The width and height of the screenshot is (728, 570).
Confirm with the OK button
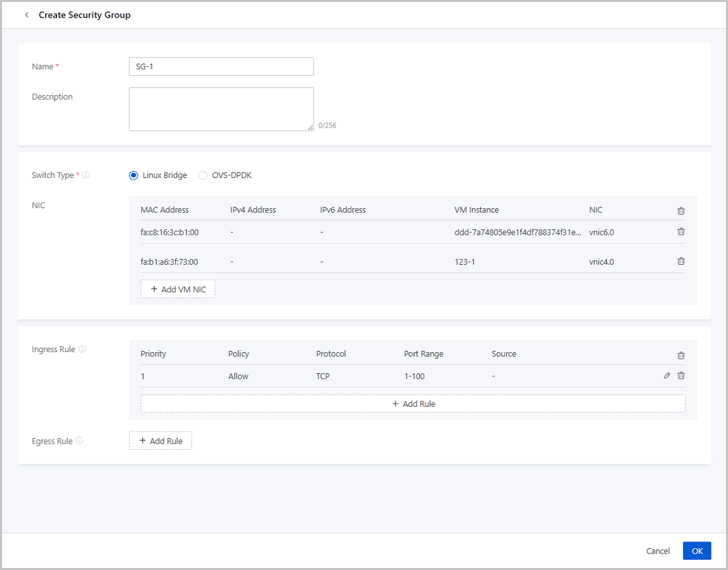tap(696, 551)
